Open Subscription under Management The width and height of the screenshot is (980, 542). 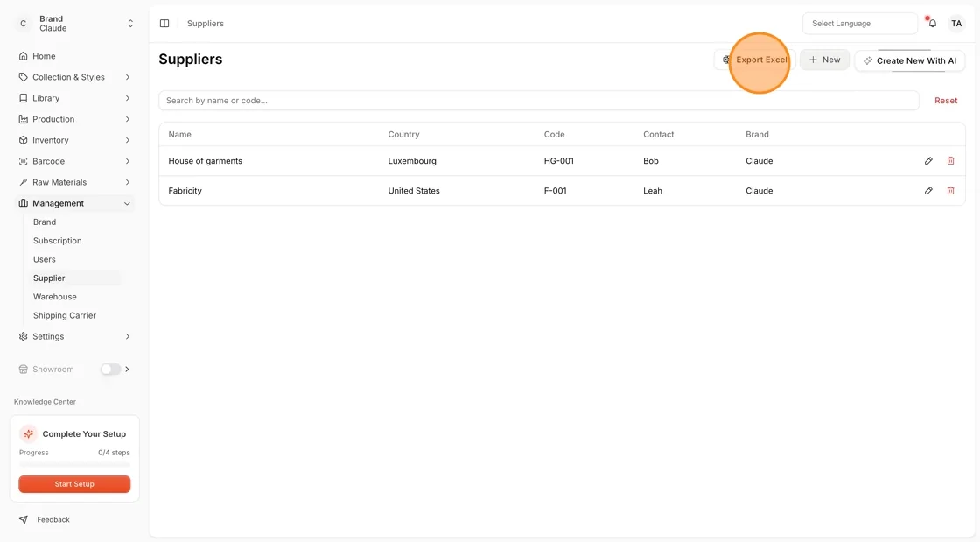click(58, 241)
